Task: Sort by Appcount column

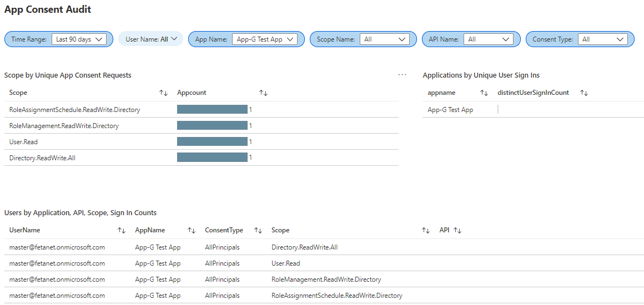Action: tap(264, 93)
